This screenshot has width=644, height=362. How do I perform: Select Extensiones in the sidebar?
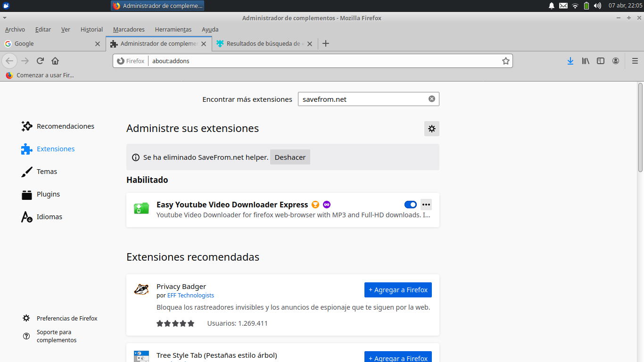tap(48, 149)
